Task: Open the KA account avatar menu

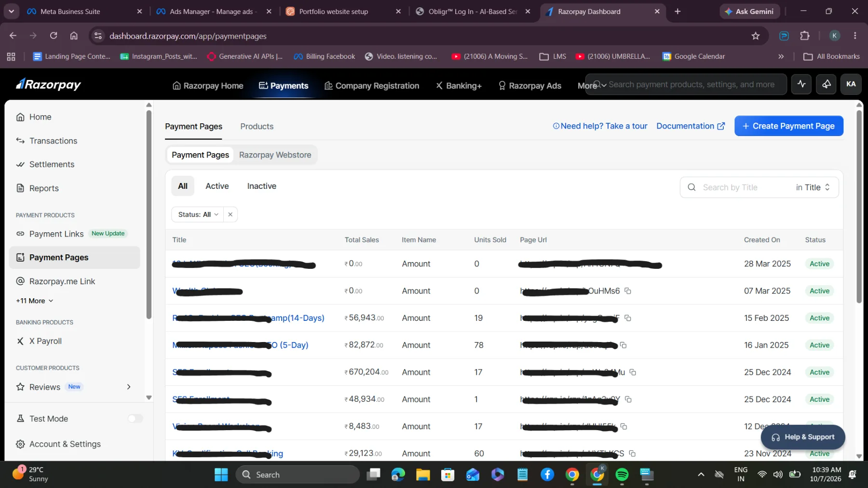Action: point(851,84)
